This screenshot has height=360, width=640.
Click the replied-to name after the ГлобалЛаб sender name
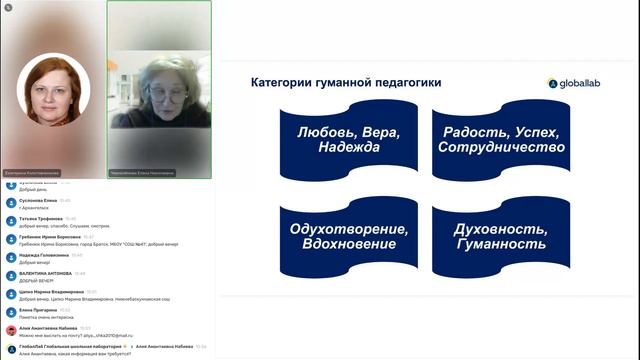point(164,347)
